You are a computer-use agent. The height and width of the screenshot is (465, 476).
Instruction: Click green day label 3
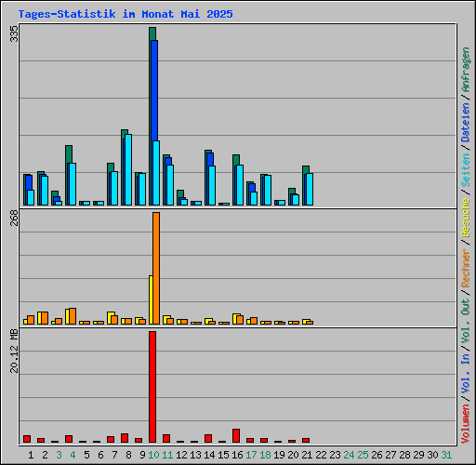59,455
